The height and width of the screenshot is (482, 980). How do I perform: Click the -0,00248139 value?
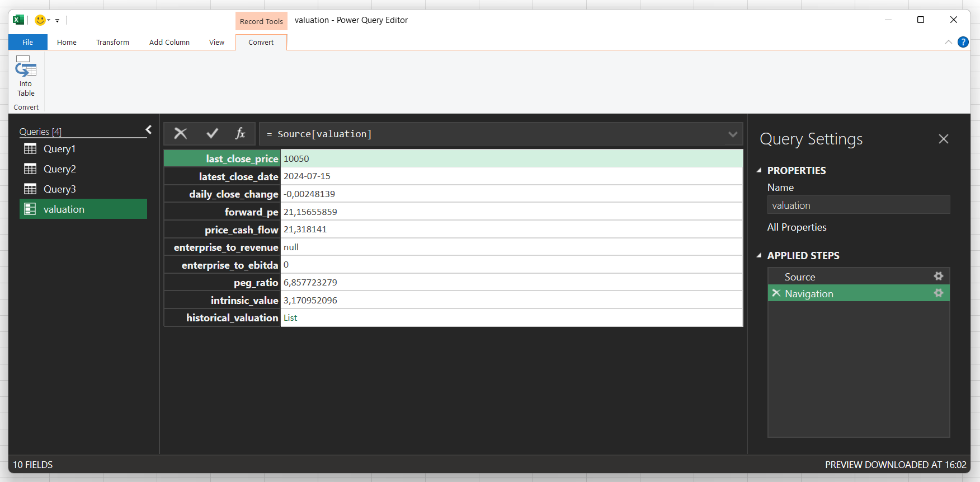point(309,194)
